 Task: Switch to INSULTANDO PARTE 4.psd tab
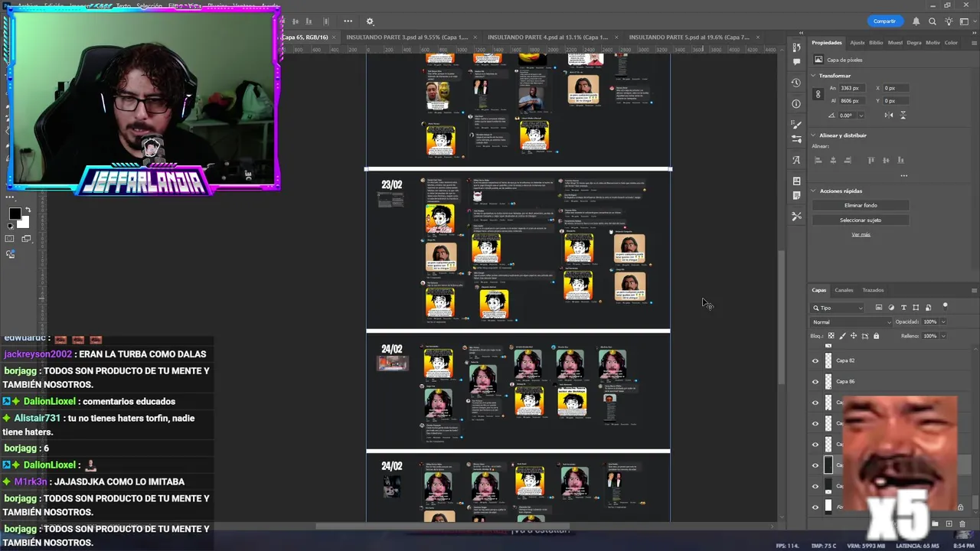pos(547,37)
